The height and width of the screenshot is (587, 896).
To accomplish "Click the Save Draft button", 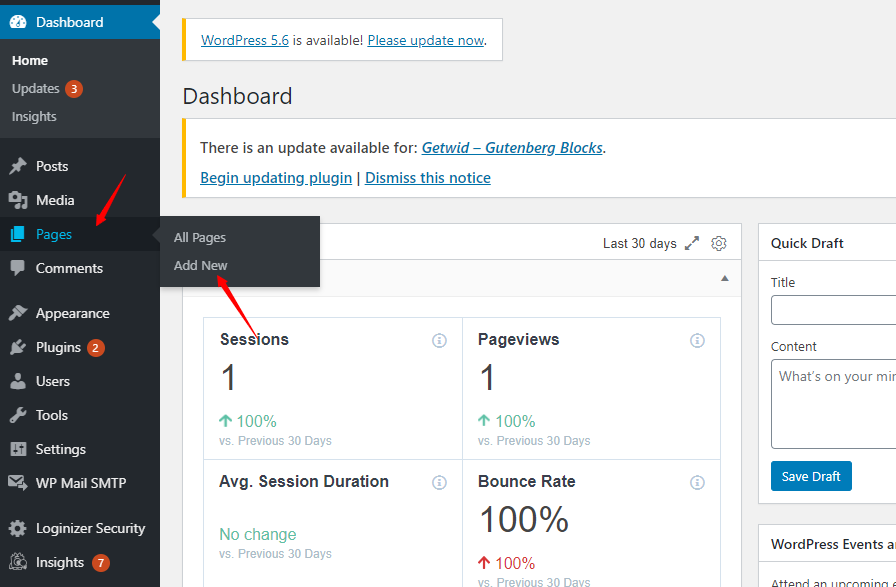I will tap(811, 476).
